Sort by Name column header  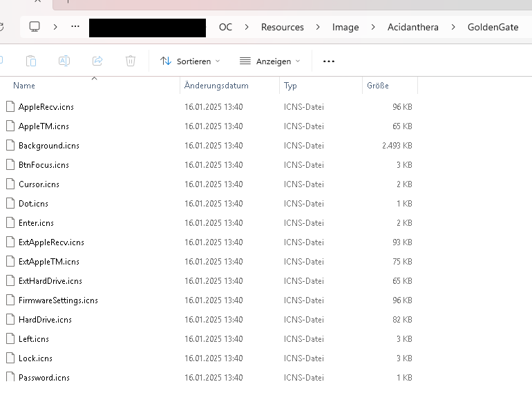point(24,86)
